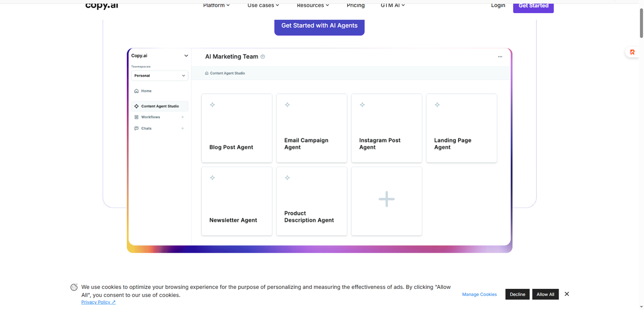Screen dimensions: 644x310
Task: Open the Blog Post Agent card
Action: [237, 128]
